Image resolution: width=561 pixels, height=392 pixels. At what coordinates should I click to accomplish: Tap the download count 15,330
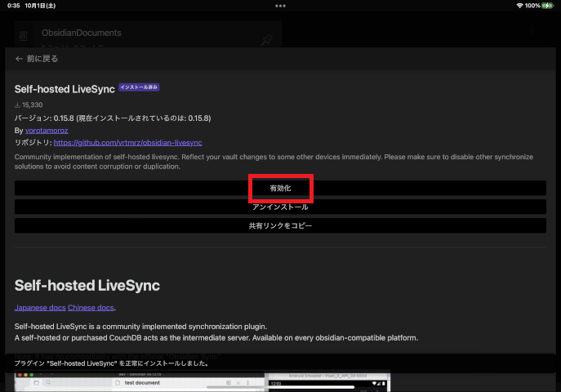pos(29,105)
